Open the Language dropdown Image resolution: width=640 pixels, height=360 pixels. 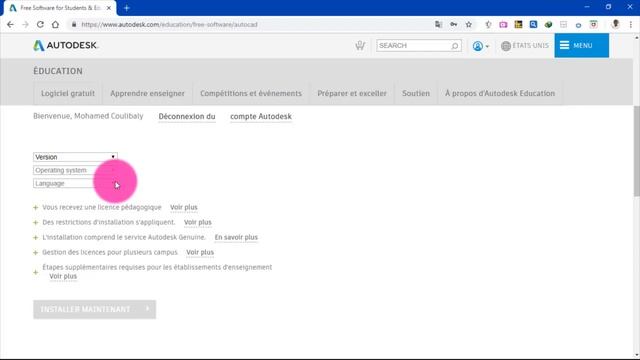point(75,184)
